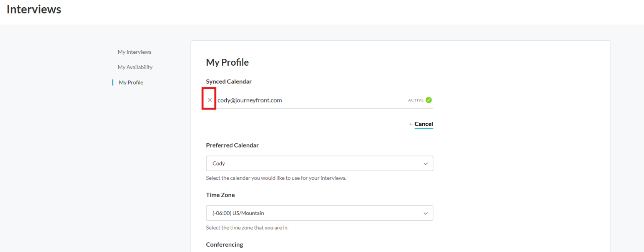Image resolution: width=644 pixels, height=252 pixels.
Task: Click the cody@journeyfront.com calendar entry
Action: click(250, 100)
